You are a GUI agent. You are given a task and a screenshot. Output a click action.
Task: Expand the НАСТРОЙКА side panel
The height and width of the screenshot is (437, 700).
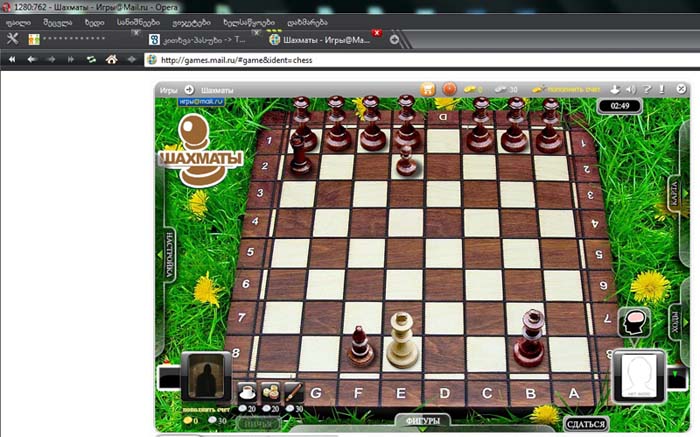click(167, 254)
